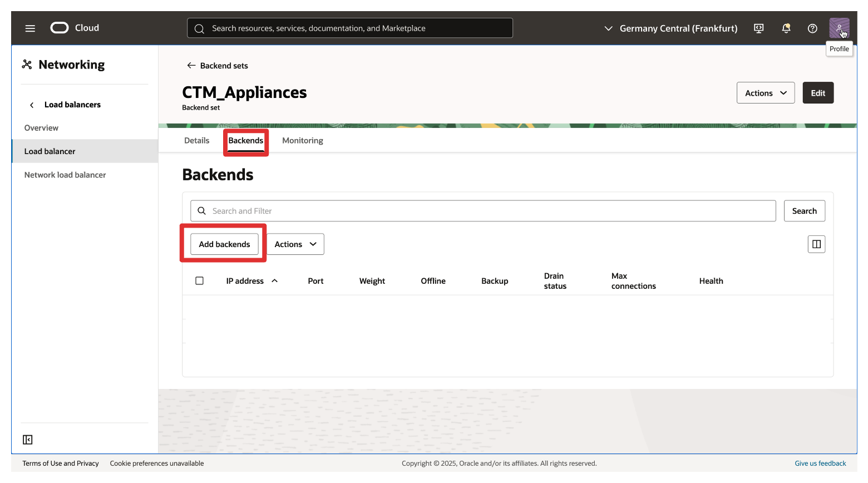Switch to the Details tab
This screenshot has height=483, width=868.
(197, 141)
